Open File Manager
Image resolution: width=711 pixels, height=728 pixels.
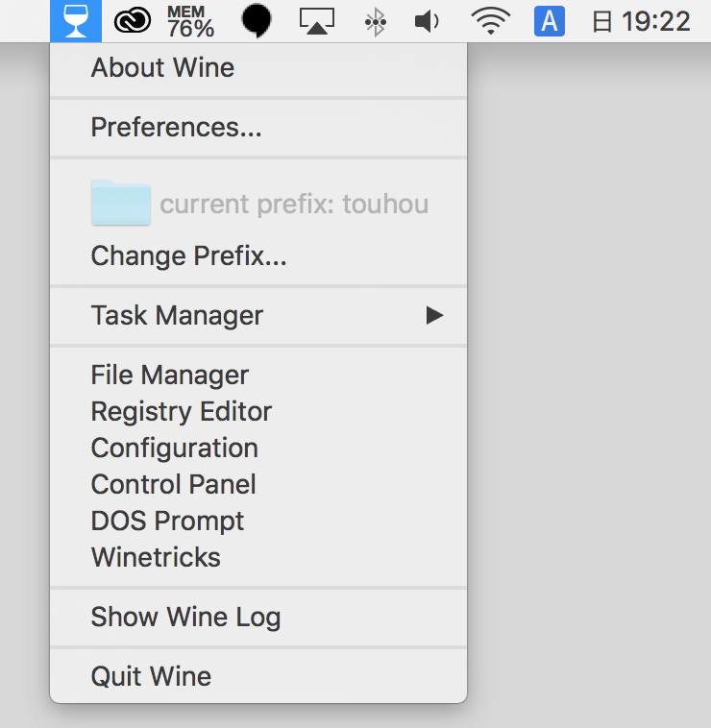point(258,375)
